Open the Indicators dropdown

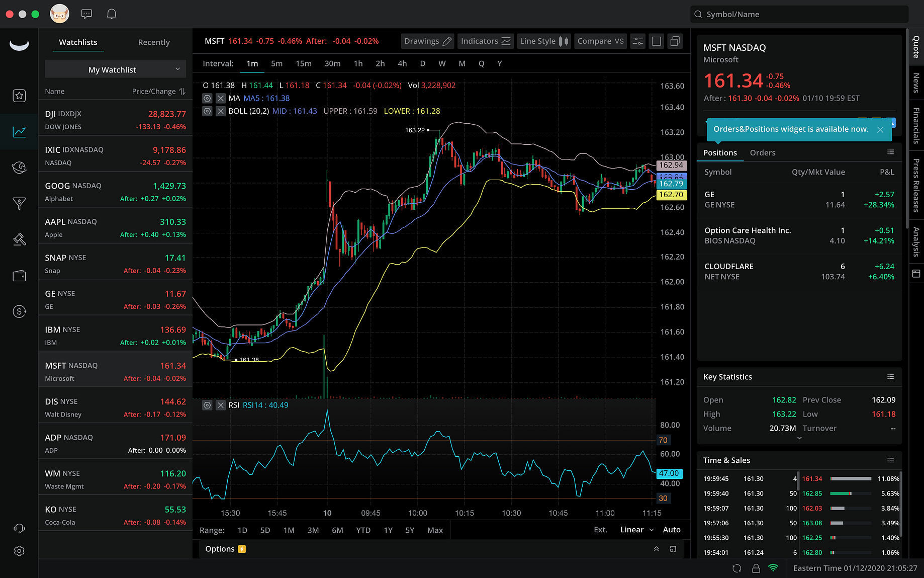click(485, 41)
